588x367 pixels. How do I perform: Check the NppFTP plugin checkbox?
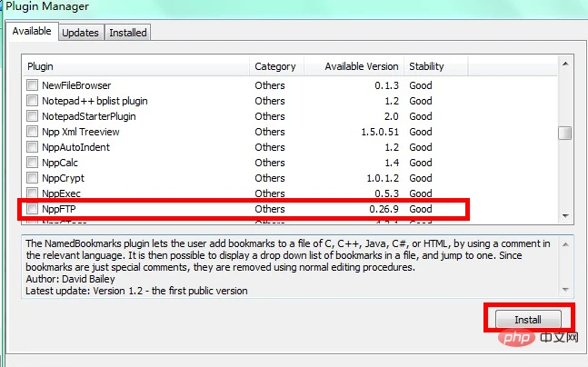[34, 209]
